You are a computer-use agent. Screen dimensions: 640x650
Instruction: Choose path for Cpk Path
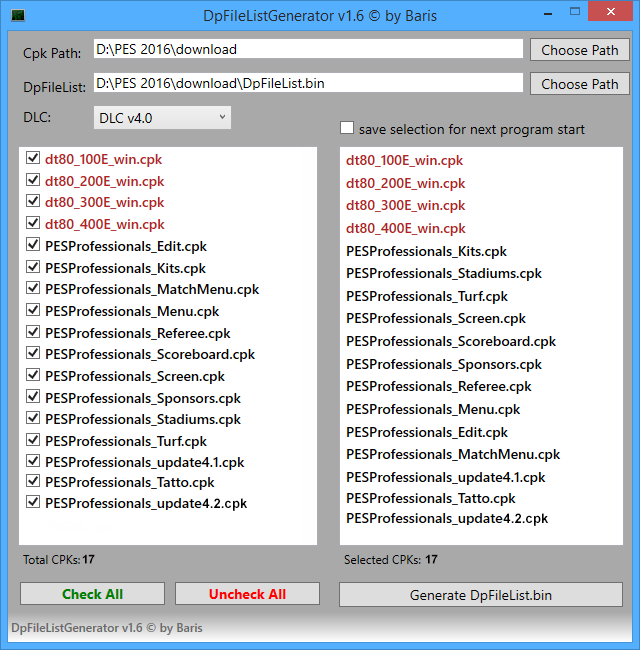click(x=579, y=50)
